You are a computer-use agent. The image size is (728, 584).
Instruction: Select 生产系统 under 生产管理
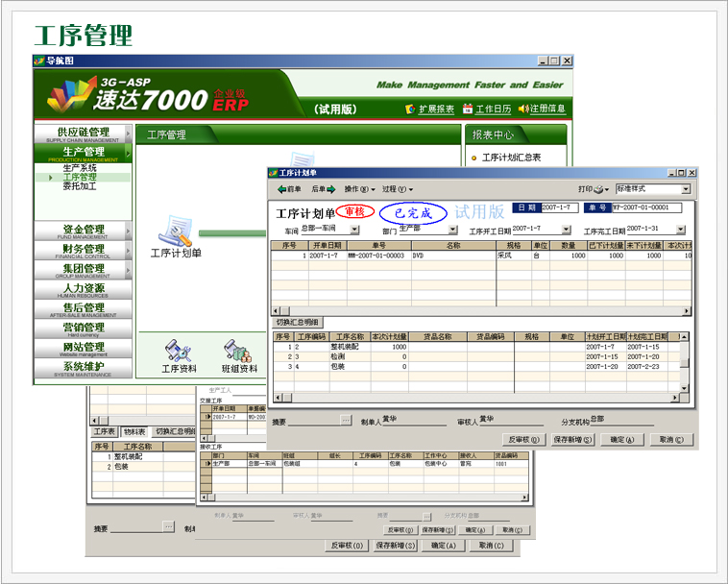[x=80, y=168]
